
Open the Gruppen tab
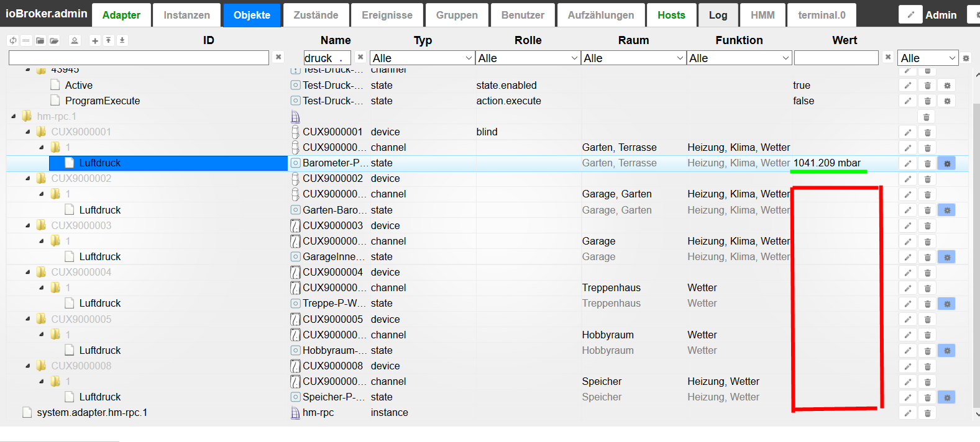457,15
